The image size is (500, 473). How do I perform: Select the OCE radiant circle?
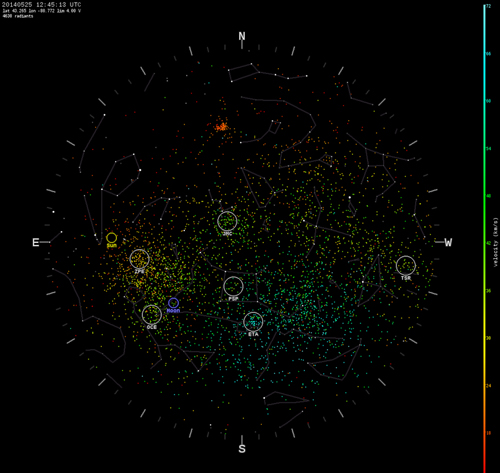[x=152, y=315]
